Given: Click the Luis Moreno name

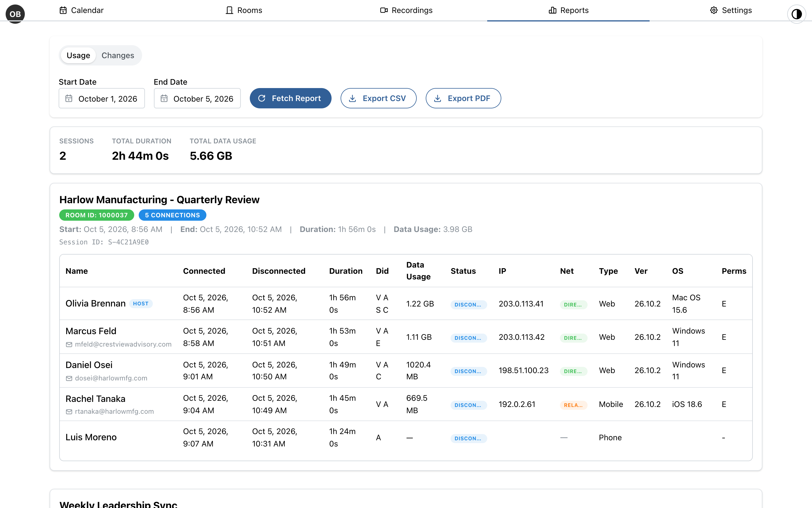Looking at the screenshot, I should 91,437.
